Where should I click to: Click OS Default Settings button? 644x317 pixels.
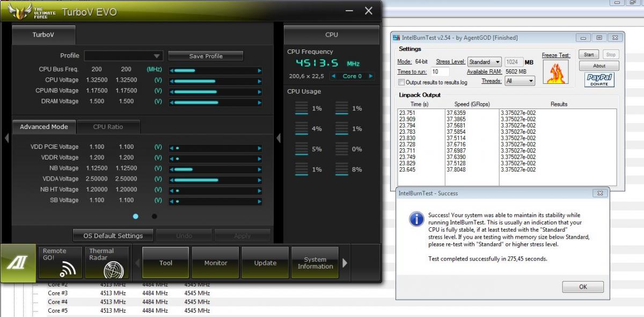113,235
